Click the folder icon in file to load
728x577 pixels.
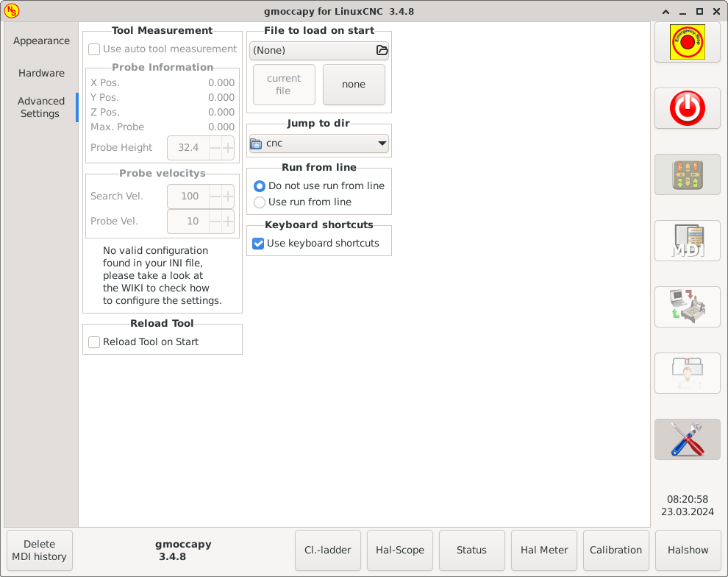382,50
